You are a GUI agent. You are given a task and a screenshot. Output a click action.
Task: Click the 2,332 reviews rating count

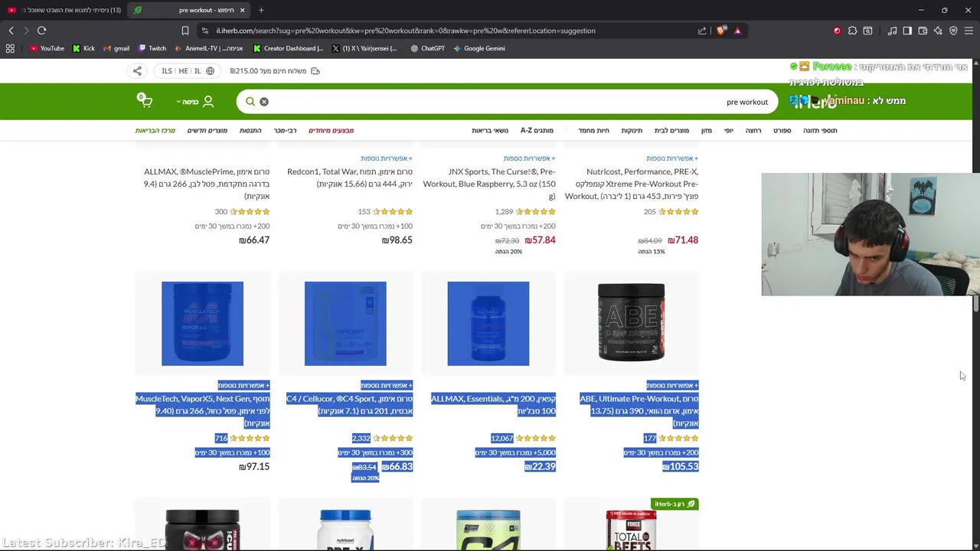[x=361, y=438]
